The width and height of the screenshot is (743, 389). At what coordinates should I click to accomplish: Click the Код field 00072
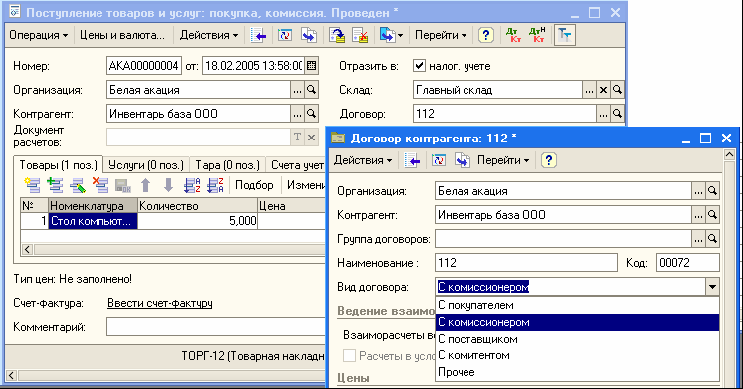(688, 262)
